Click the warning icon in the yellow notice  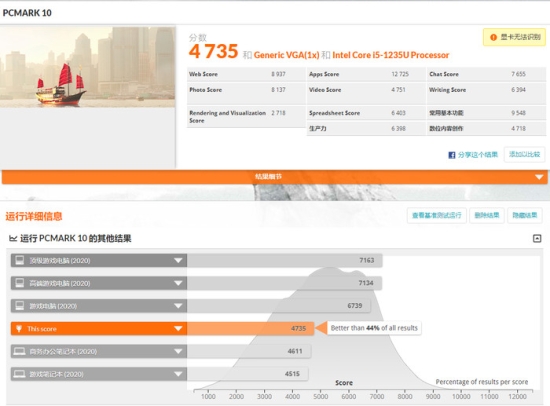[x=493, y=37]
